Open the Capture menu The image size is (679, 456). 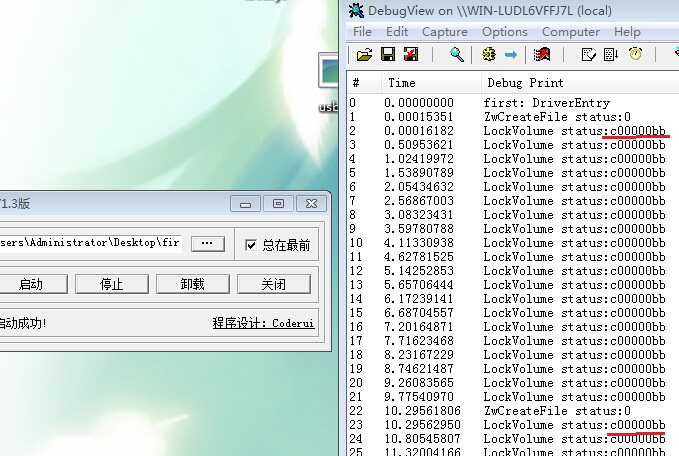click(445, 32)
